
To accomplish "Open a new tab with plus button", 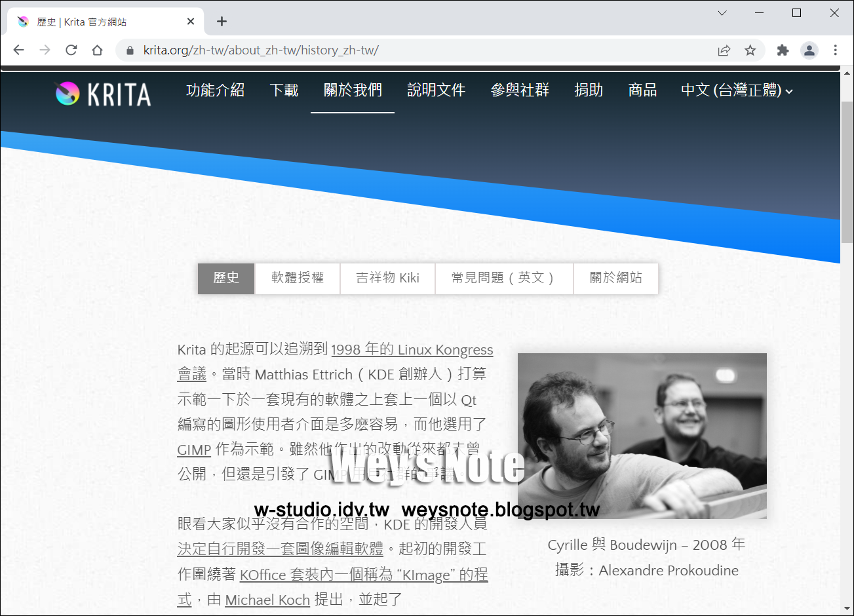I will (222, 22).
